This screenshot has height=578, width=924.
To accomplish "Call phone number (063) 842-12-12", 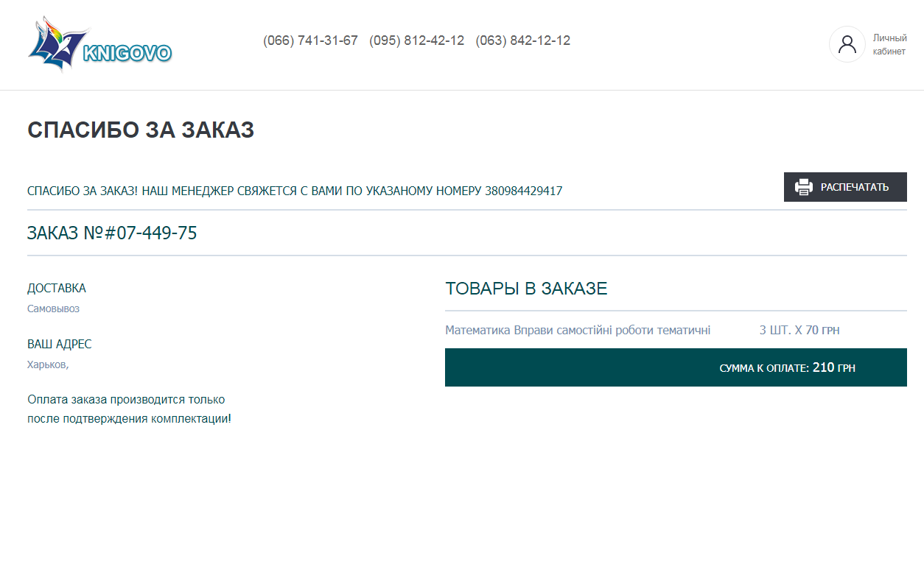I will coord(523,40).
